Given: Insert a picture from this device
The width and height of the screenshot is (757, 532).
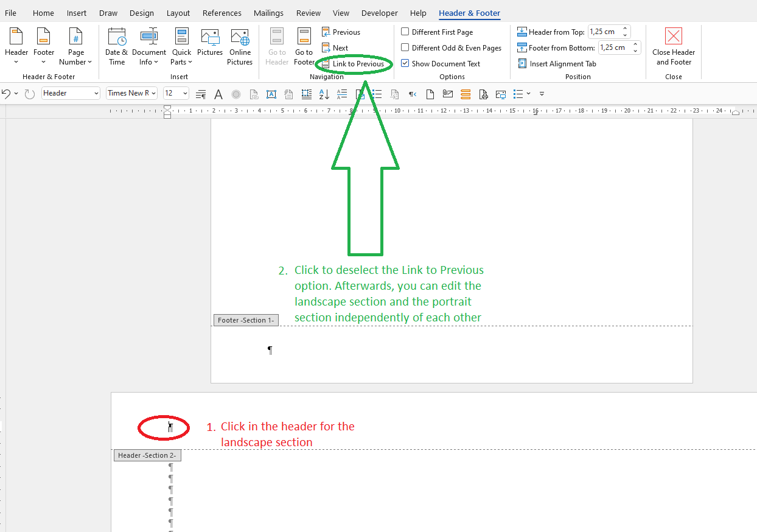Looking at the screenshot, I should click(210, 43).
